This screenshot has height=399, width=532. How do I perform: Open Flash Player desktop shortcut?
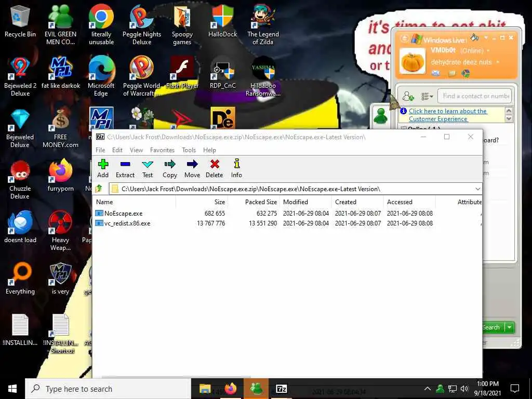[x=182, y=73]
